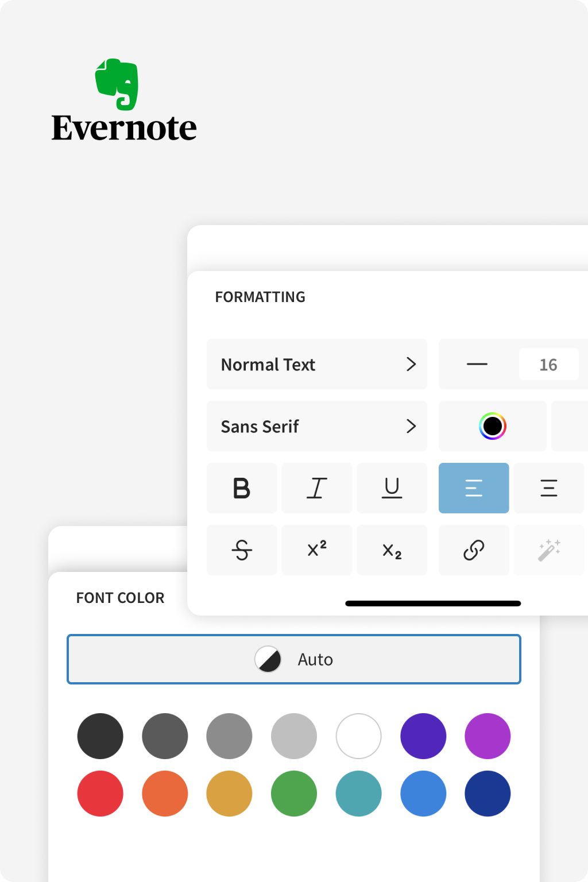The height and width of the screenshot is (882, 588).
Task: Apply subscript formatting
Action: 392,550
